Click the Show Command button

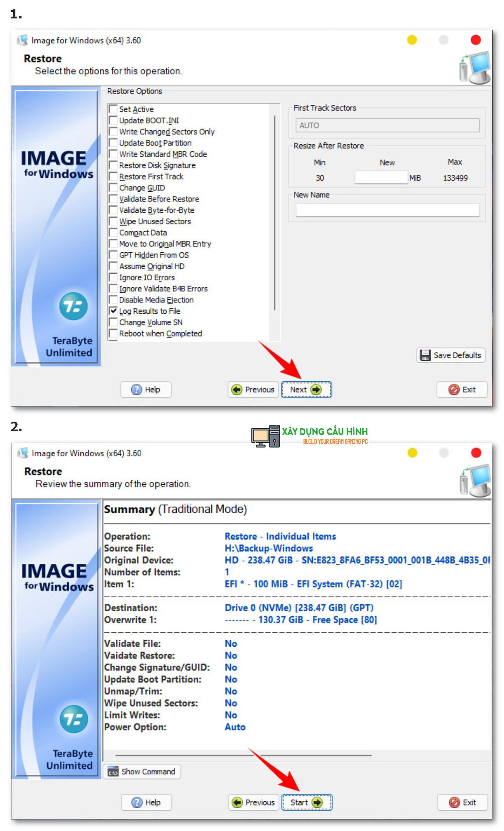click(x=142, y=771)
